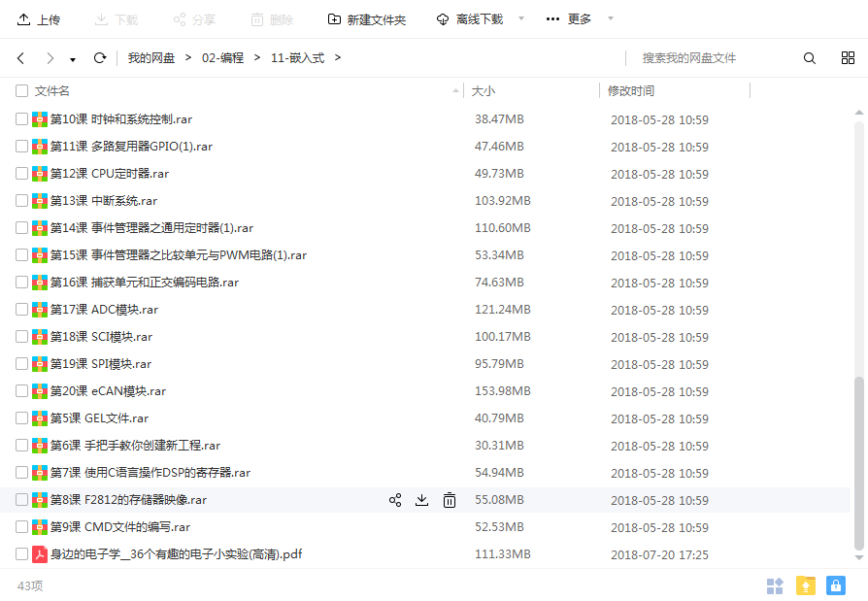Open 离线下载 offline download

470,19
